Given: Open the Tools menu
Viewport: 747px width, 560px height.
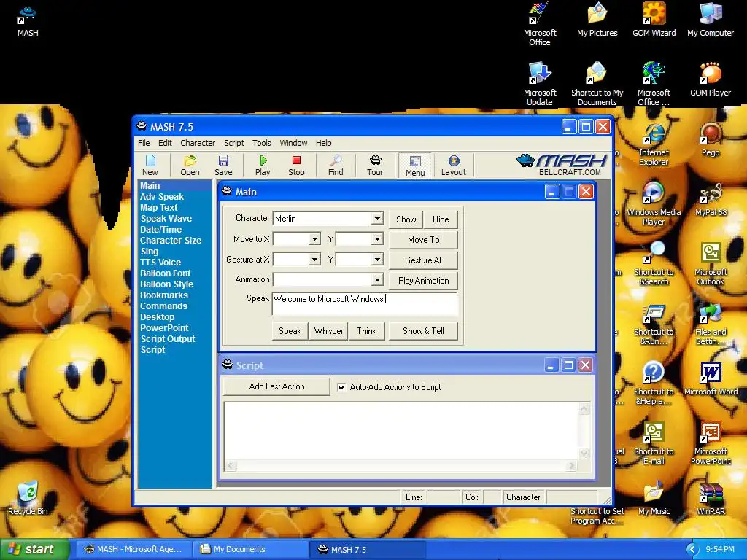Looking at the screenshot, I should coord(262,143).
